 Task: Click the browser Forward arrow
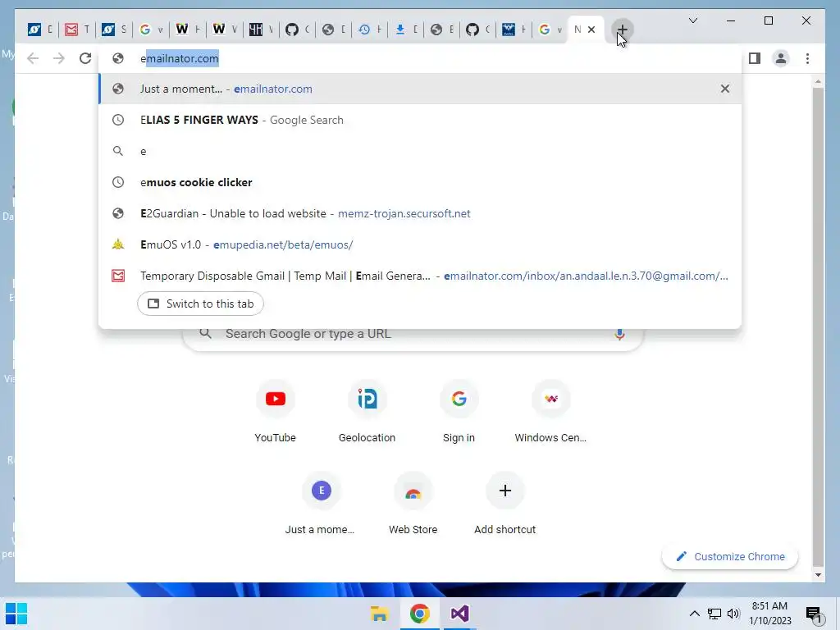[x=59, y=58]
